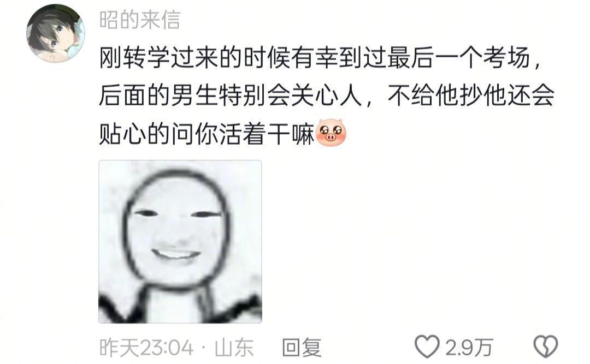Click the 山东 location label
The image size is (590, 364).
[234, 347]
